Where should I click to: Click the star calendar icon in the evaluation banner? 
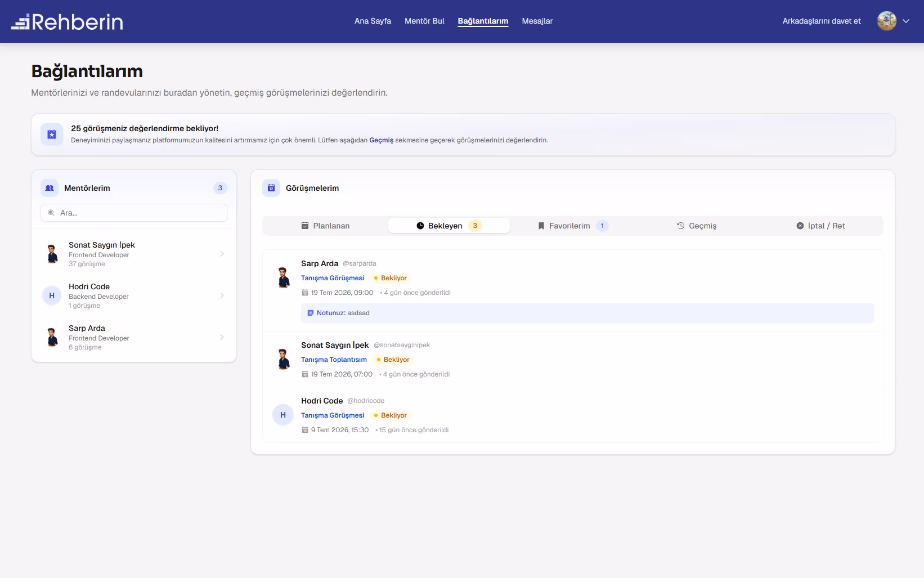(52, 135)
